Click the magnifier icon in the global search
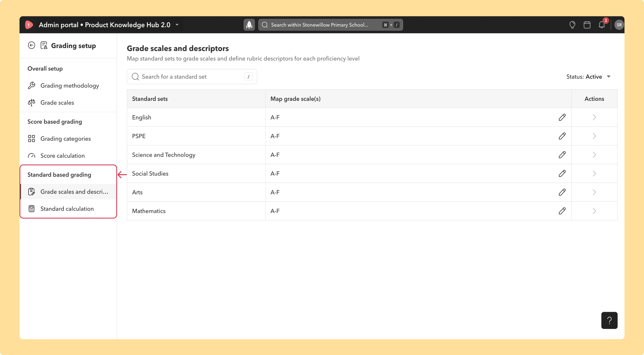Screen dimensions: 644x355 tap(265, 25)
